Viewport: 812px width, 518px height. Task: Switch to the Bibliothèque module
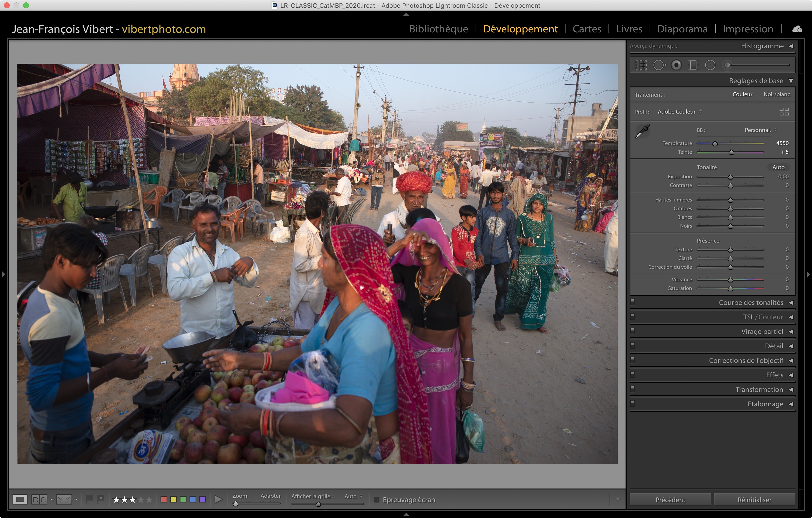pos(438,29)
